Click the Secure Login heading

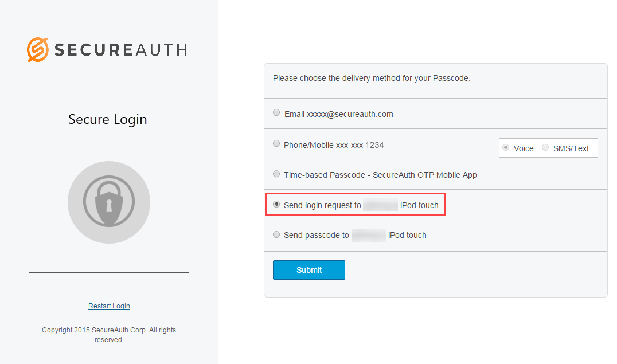point(108,119)
